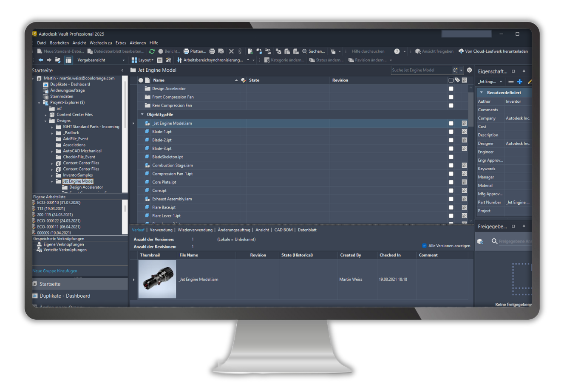Switch to the Datenblatt tab
Viewport: 567px width, 392px height.
[307, 230]
